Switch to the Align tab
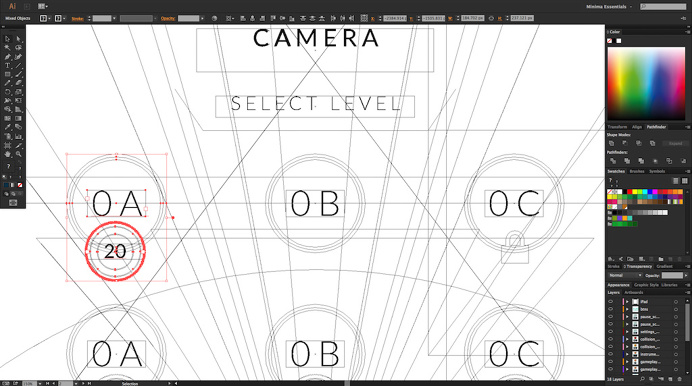Image resolution: width=692 pixels, height=386 pixels. point(637,127)
